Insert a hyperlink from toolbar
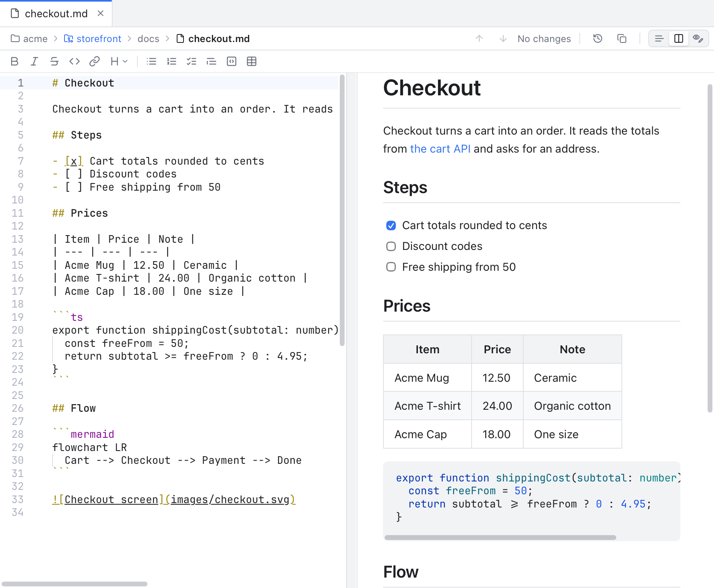 tap(95, 61)
